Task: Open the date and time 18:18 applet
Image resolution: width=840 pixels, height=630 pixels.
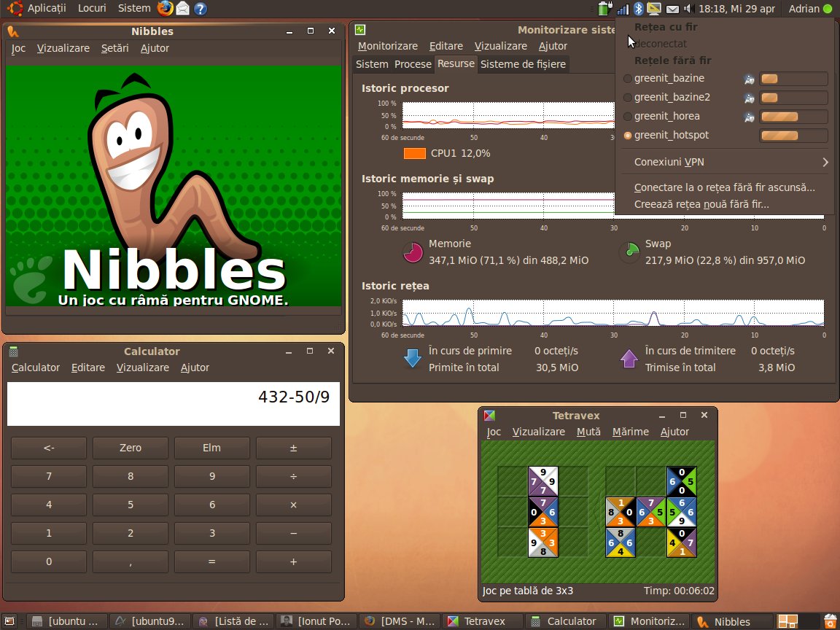Action: click(736, 9)
